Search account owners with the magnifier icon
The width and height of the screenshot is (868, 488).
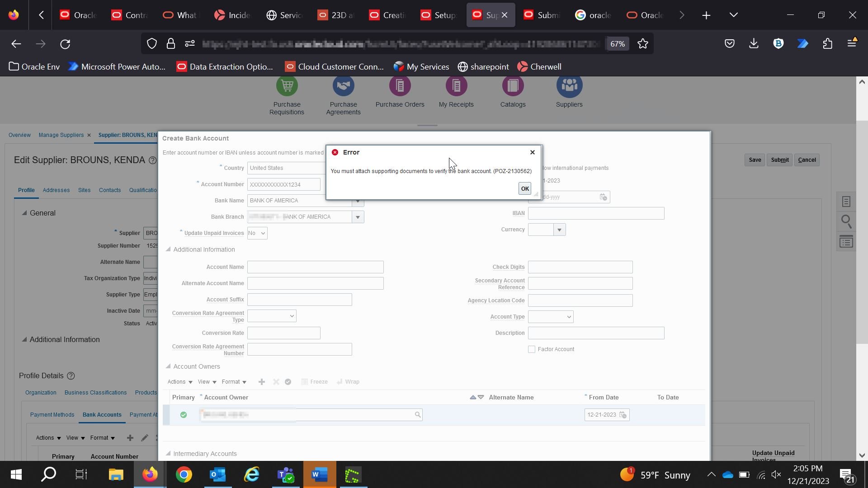point(417,415)
